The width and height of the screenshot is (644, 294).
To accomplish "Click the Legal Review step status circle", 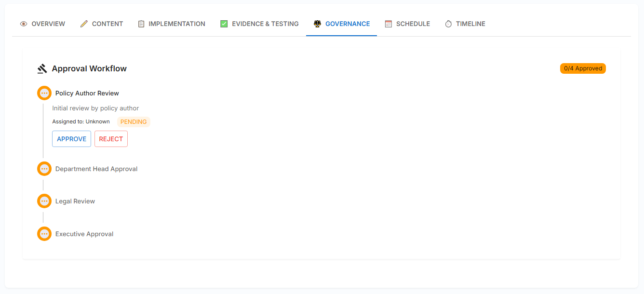I will click(x=44, y=201).
